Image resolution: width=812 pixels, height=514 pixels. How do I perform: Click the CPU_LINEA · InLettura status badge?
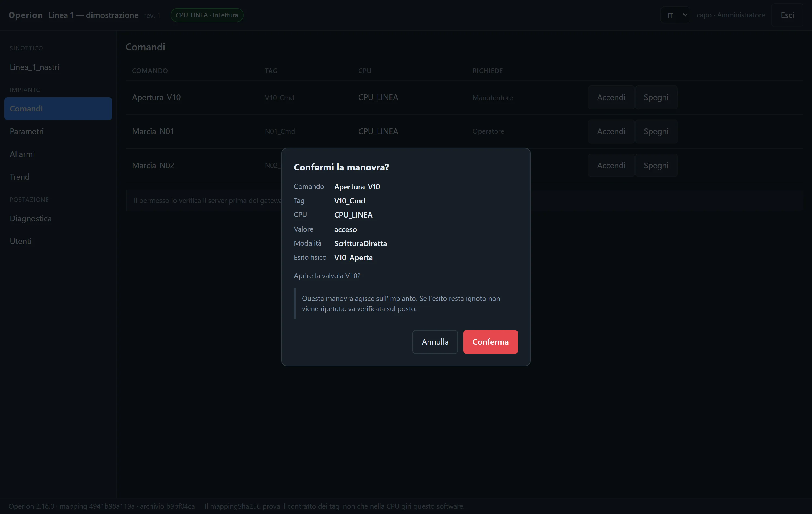point(207,15)
